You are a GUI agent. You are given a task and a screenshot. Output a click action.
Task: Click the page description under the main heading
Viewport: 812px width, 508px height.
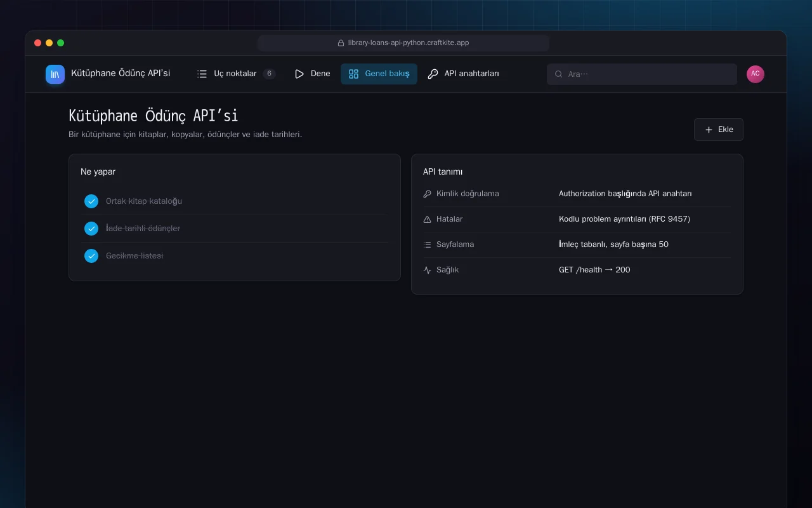click(185, 135)
